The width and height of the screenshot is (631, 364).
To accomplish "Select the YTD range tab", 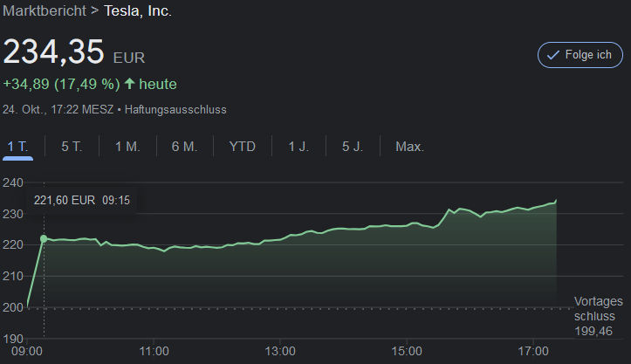I will coord(243,147).
